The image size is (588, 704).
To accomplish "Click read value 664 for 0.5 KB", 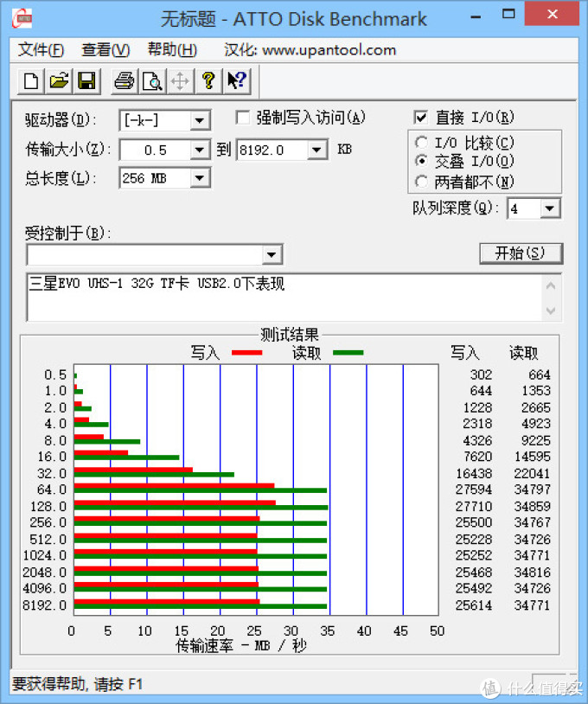I will pos(539,374).
